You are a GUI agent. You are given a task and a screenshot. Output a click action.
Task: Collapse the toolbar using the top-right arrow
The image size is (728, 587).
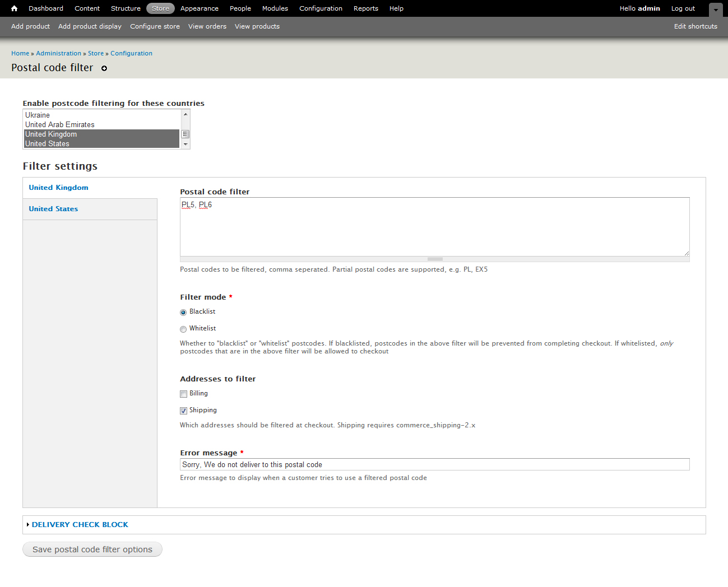pyautogui.click(x=716, y=8)
